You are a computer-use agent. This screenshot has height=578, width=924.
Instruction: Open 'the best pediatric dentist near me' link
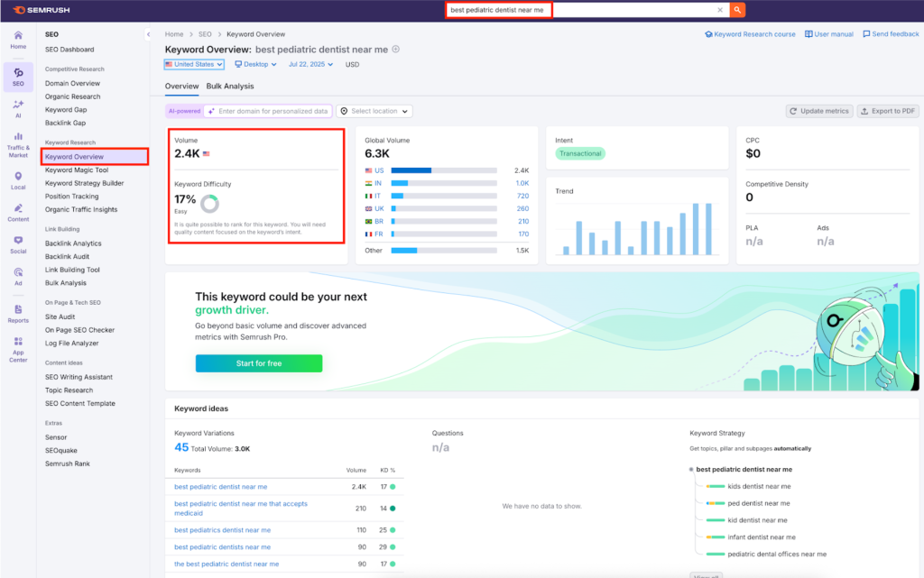[x=226, y=564]
